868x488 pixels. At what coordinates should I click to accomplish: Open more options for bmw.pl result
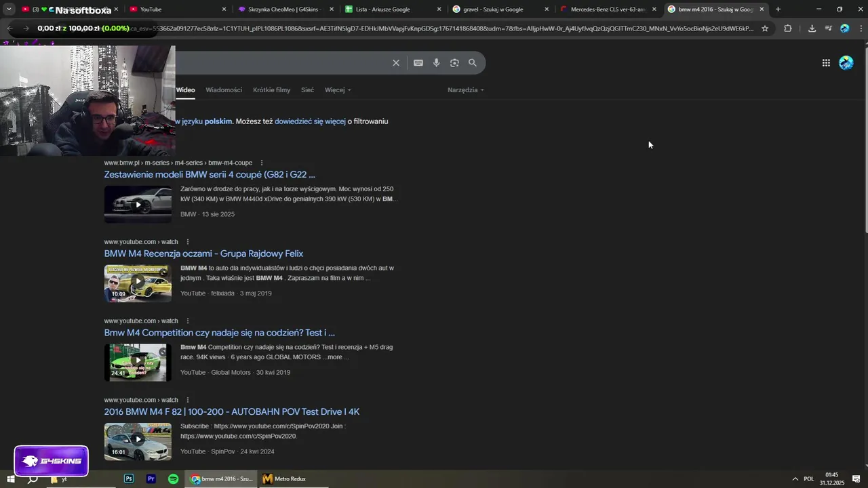pyautogui.click(x=262, y=163)
